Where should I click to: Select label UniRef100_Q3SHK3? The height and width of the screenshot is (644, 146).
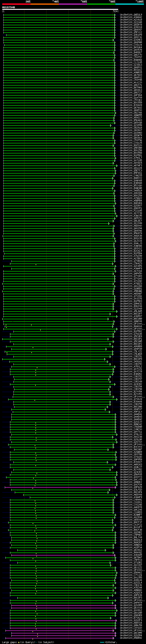click(131, 40)
